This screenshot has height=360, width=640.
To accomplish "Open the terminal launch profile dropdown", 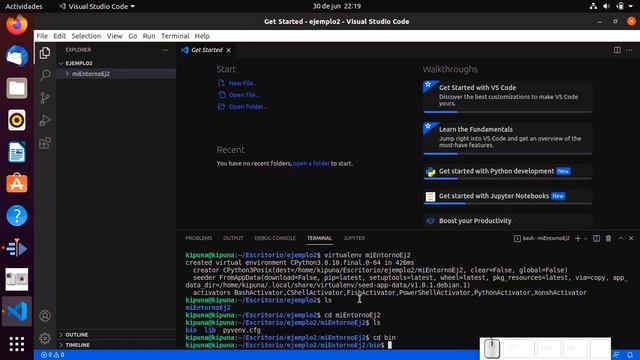I will (x=586, y=238).
